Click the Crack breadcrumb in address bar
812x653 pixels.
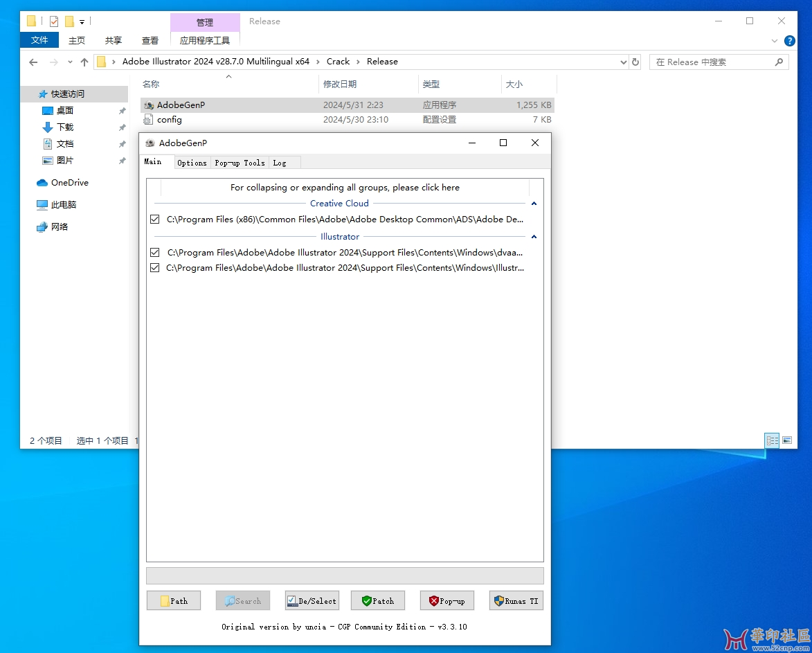point(339,61)
